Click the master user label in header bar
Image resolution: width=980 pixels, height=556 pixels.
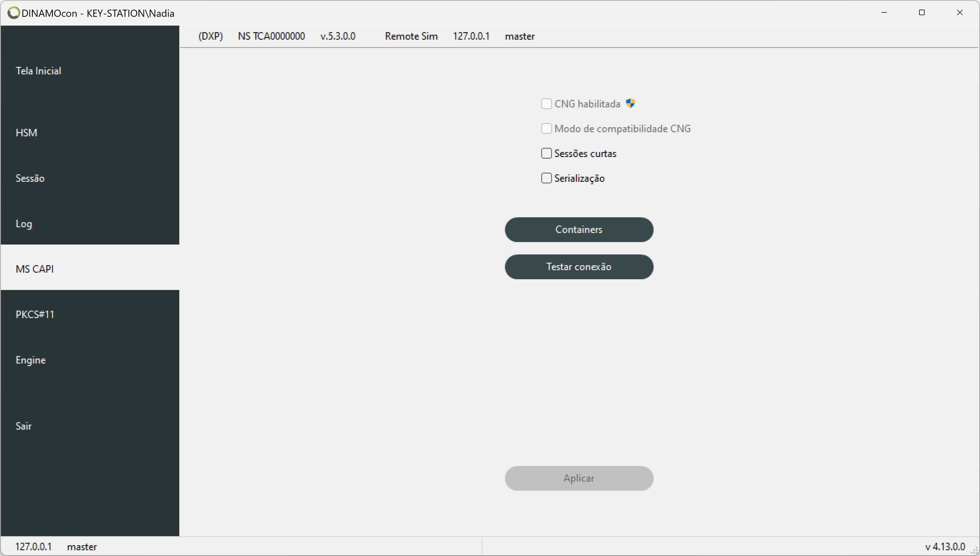point(520,36)
